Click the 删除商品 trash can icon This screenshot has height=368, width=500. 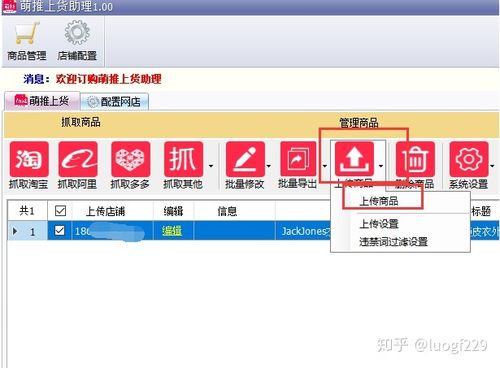pyautogui.click(x=415, y=159)
